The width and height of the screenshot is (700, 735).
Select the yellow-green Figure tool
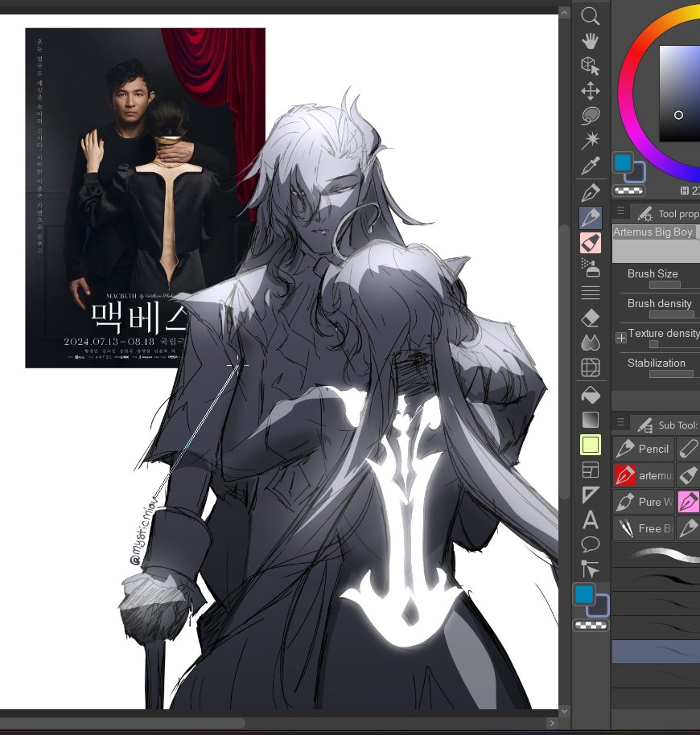click(x=591, y=445)
